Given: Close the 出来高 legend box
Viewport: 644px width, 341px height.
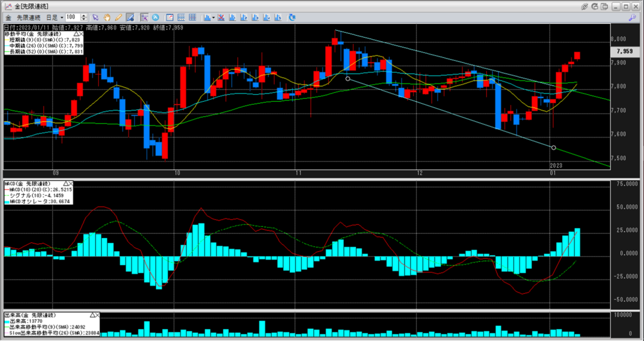Looking at the screenshot, I should pyautogui.click(x=97, y=315).
